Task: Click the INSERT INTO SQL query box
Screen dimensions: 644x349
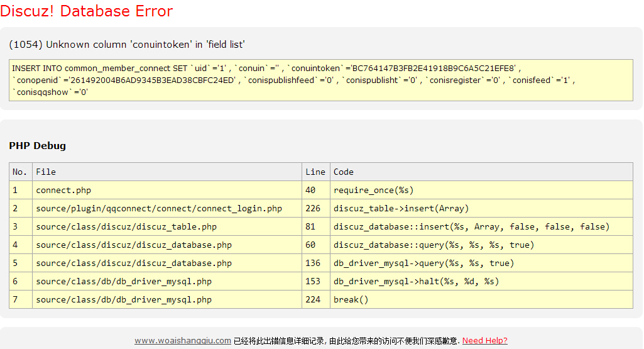Action: [x=321, y=80]
